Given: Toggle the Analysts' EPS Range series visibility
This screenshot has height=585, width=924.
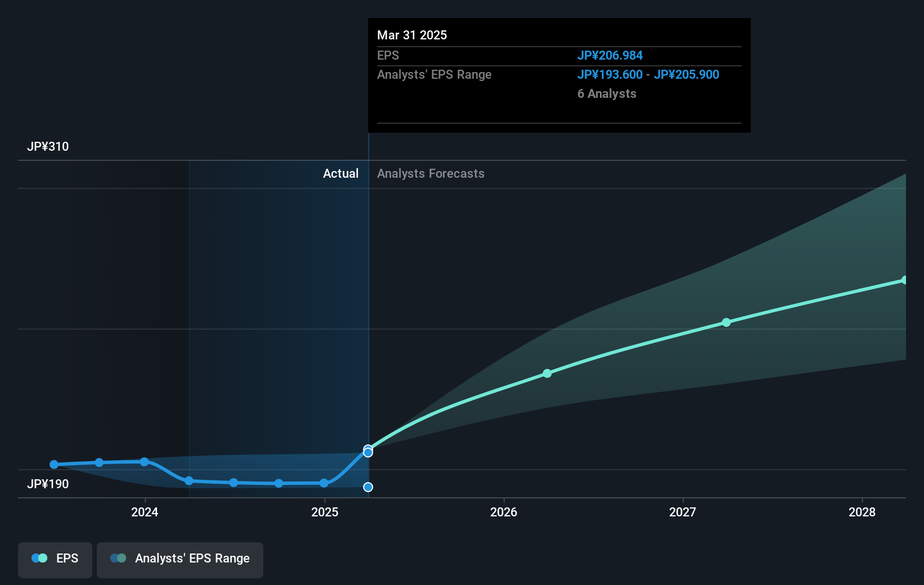Looking at the screenshot, I should [x=180, y=560].
